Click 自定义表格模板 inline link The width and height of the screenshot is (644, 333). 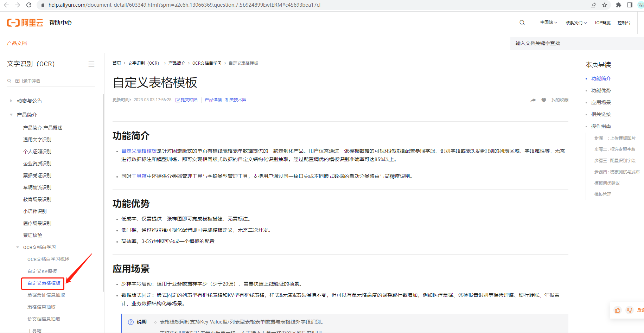click(x=139, y=151)
